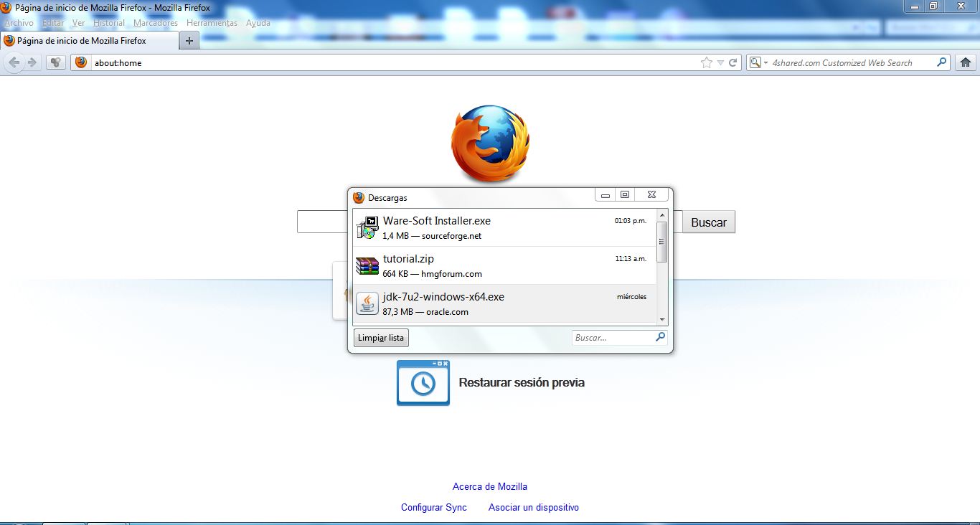Close the Descargas window
The width and height of the screenshot is (980, 525).
[651, 195]
